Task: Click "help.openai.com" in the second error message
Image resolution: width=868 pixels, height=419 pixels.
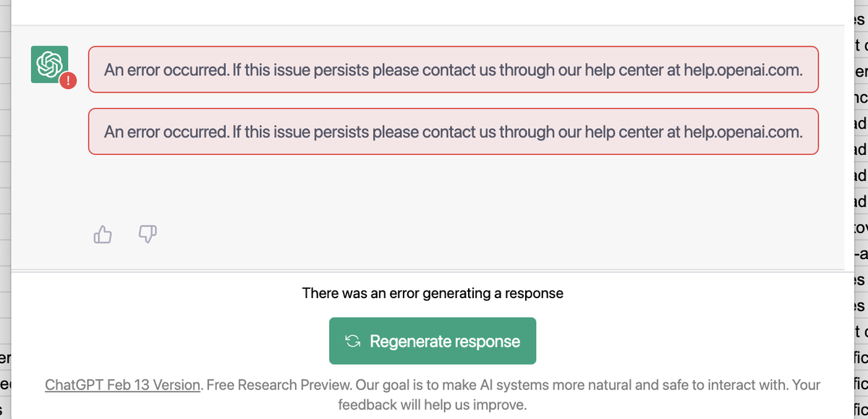Action: (743, 132)
